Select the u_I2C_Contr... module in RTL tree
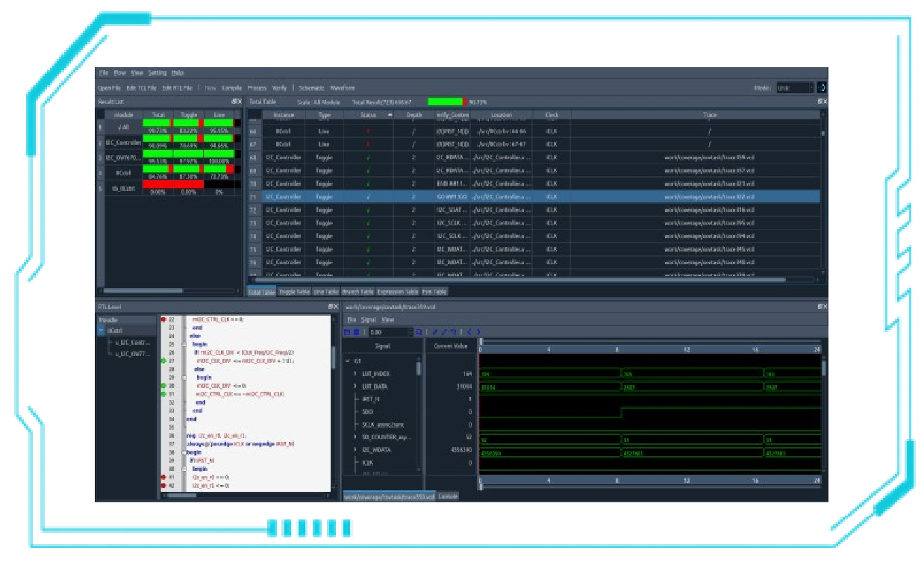Viewport: 924px width, 562px height. tap(131, 342)
